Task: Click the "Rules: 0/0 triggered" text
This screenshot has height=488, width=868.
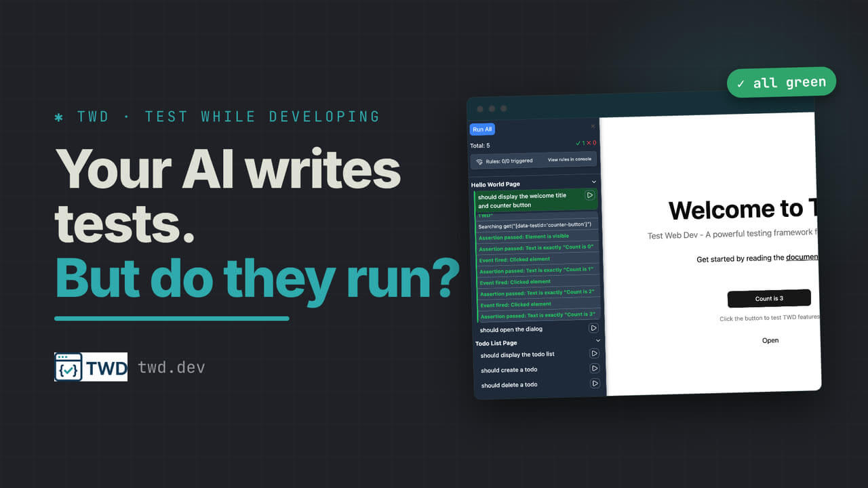Action: point(509,161)
